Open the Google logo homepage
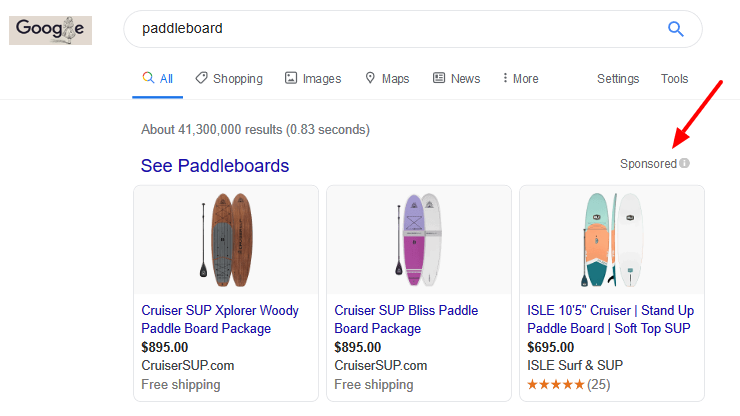Image resolution: width=740 pixels, height=416 pixels. coord(50,30)
